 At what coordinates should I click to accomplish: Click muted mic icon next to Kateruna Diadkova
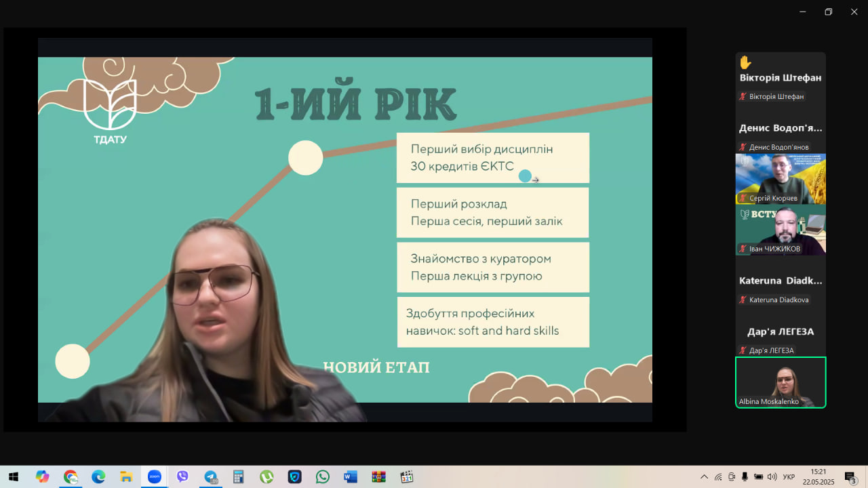pyautogui.click(x=743, y=300)
